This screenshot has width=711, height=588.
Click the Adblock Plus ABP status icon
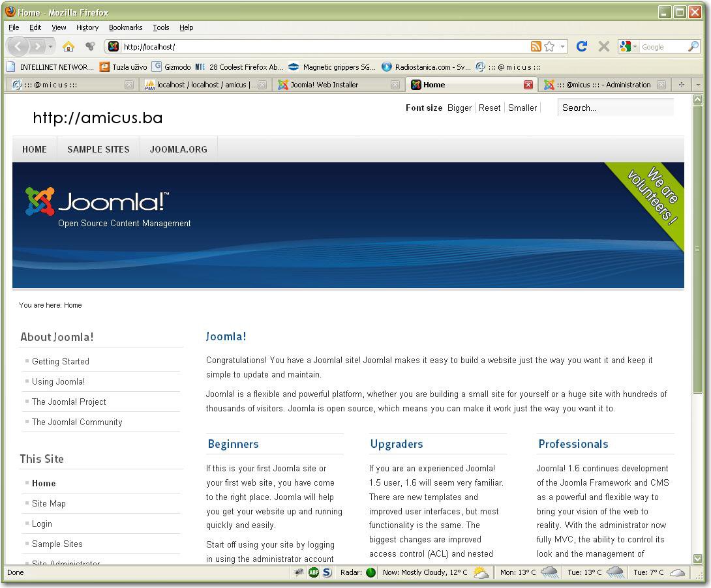pyautogui.click(x=314, y=572)
